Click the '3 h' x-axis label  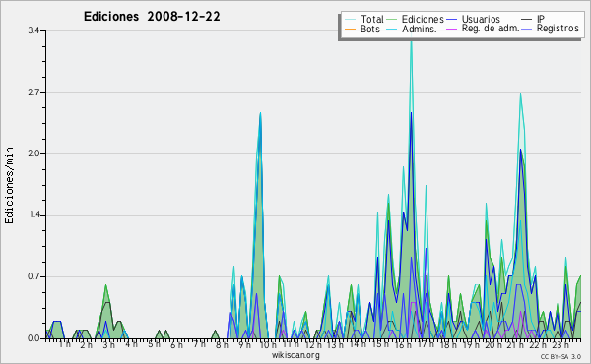pos(109,344)
